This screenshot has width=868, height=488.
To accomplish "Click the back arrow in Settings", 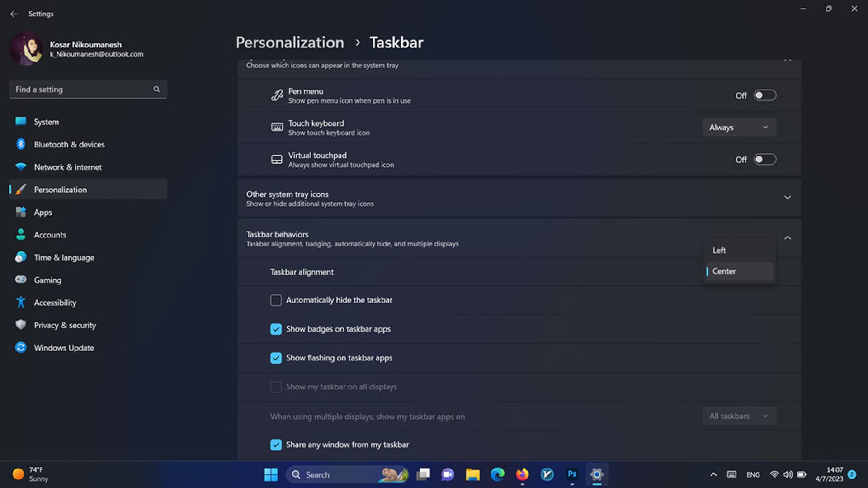I will 14,14.
